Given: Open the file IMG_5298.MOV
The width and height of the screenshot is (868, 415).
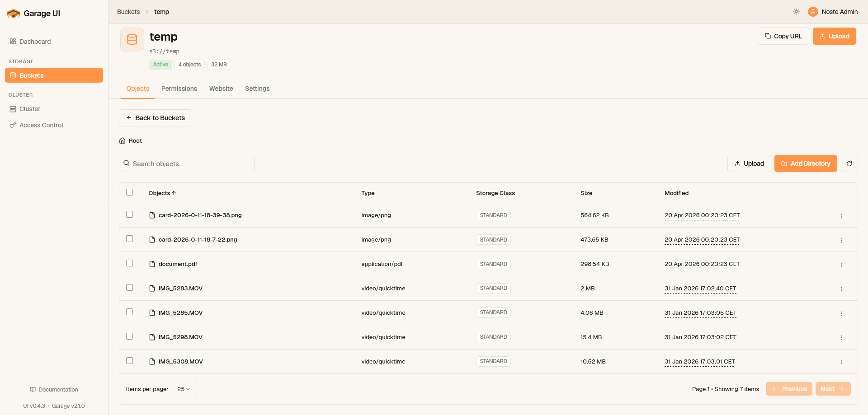Looking at the screenshot, I should 180,337.
